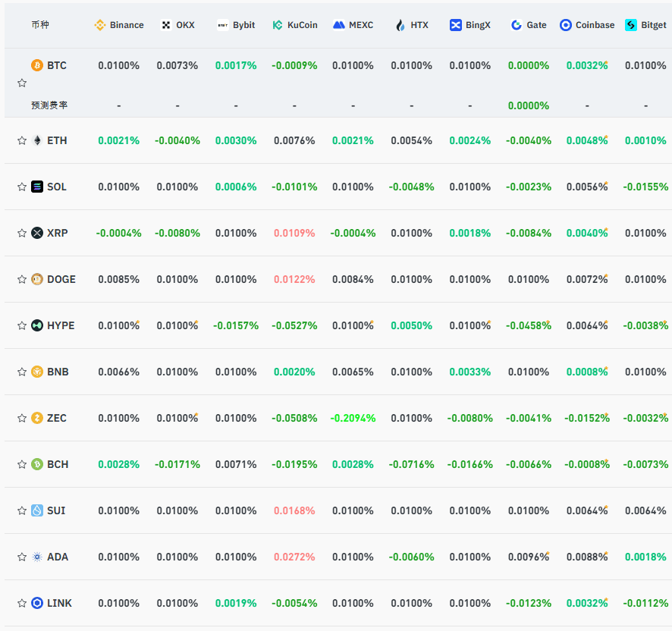Add DOGE to favorites via star

[x=22, y=280]
